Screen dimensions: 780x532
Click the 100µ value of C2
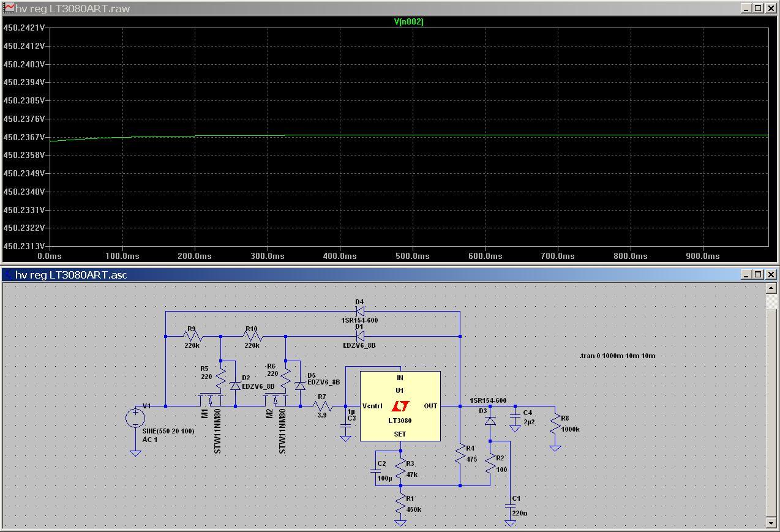[384, 478]
